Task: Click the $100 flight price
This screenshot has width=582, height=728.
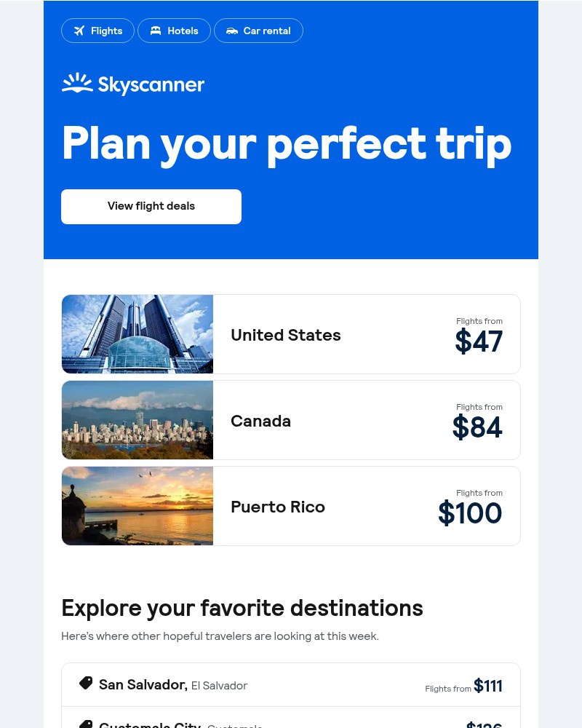Action: (x=470, y=513)
